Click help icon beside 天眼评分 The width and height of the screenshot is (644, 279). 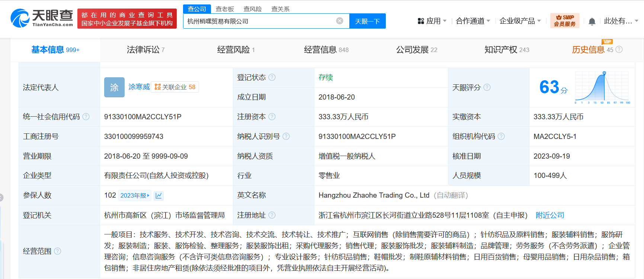point(487,87)
